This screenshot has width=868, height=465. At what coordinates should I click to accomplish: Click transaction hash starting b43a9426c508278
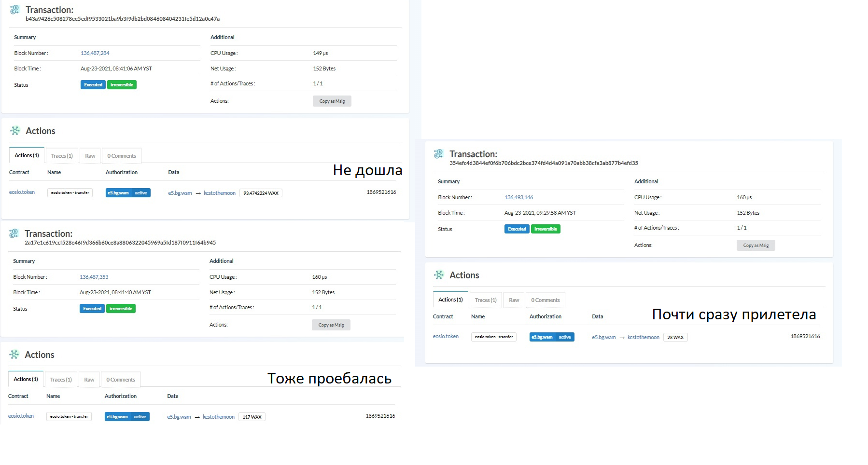coord(123,19)
